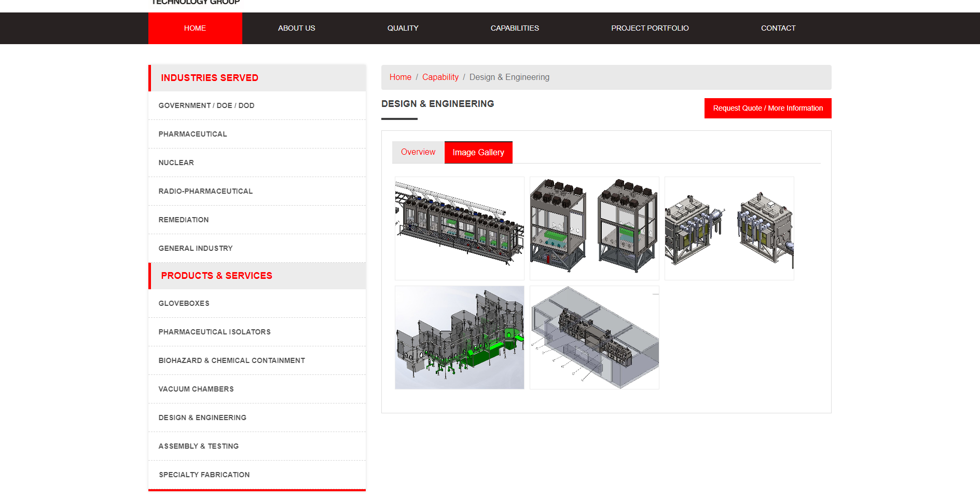The height and width of the screenshot is (498, 980).
Task: Open VACUUM CHAMBERS services page
Action: 196,389
